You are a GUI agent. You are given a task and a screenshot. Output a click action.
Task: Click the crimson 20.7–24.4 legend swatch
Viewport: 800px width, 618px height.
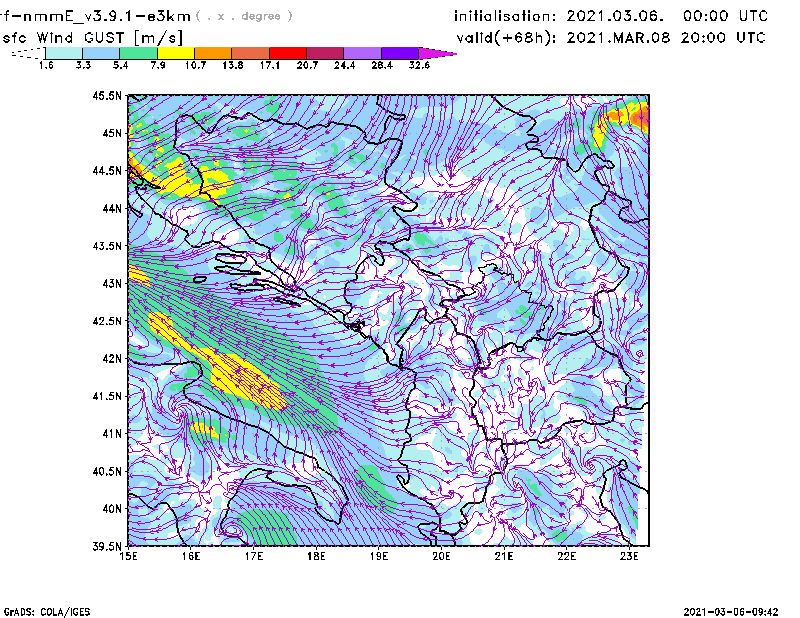click(x=325, y=53)
